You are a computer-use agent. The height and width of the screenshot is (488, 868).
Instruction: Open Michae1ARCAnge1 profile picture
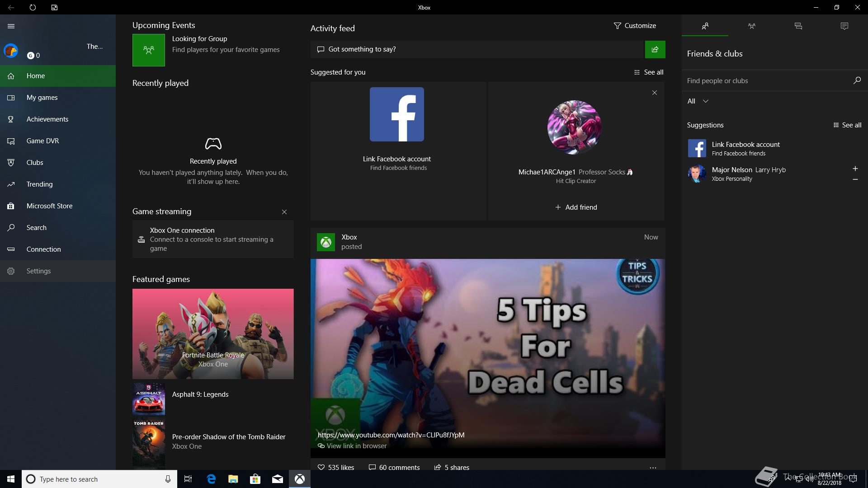(x=574, y=127)
